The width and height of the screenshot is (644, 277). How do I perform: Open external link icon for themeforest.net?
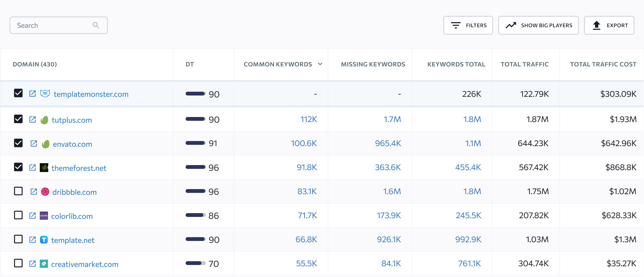(x=33, y=168)
